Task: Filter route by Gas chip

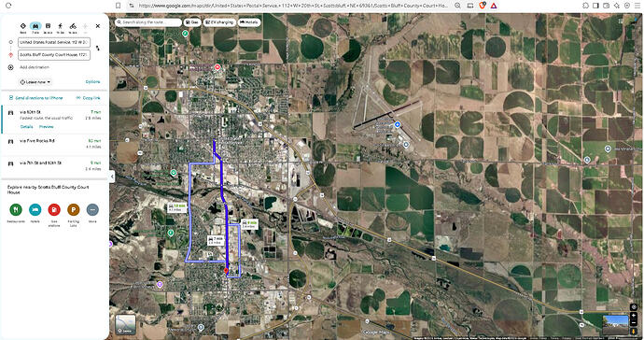Action: tap(192, 22)
